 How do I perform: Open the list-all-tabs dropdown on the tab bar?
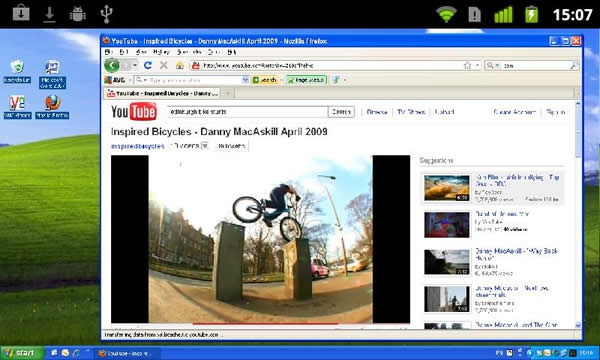click(x=577, y=93)
